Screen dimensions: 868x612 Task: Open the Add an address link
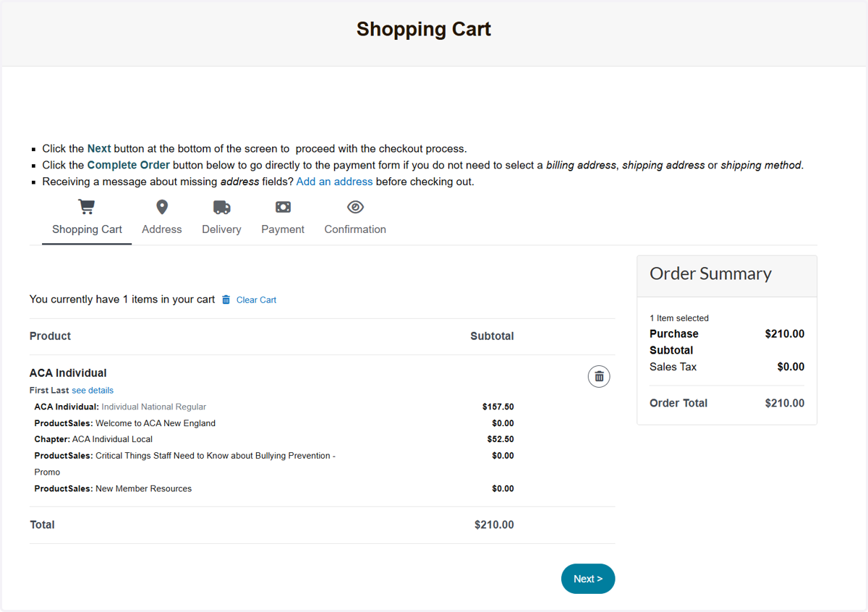click(x=334, y=182)
